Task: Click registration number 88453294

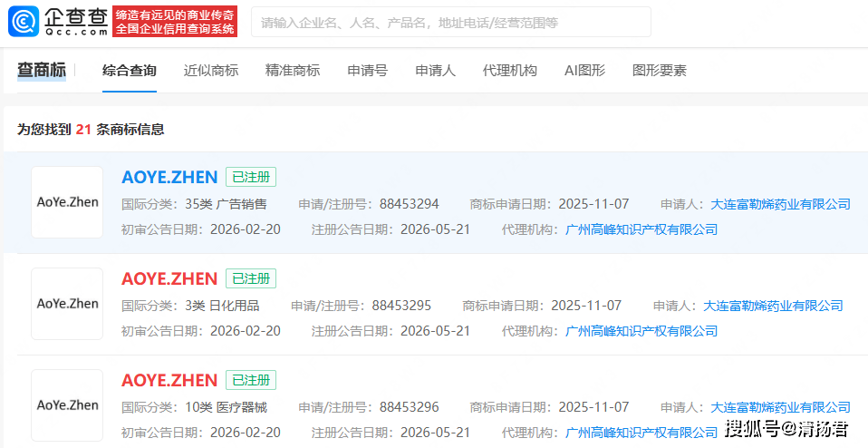Action: pyautogui.click(x=410, y=204)
